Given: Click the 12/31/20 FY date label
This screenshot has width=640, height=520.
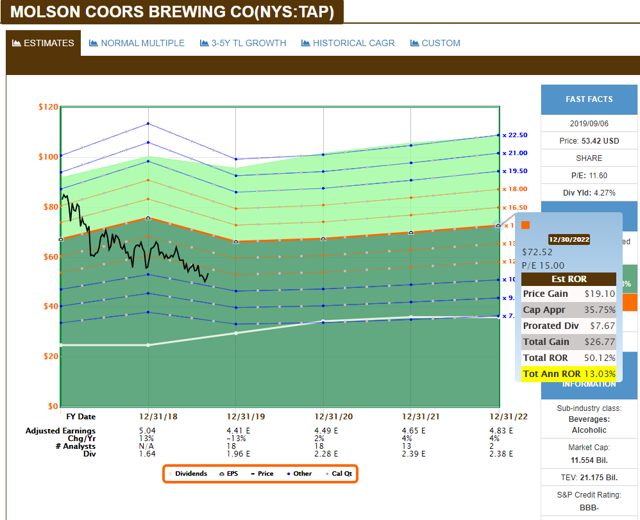Looking at the screenshot, I should pos(333,417).
